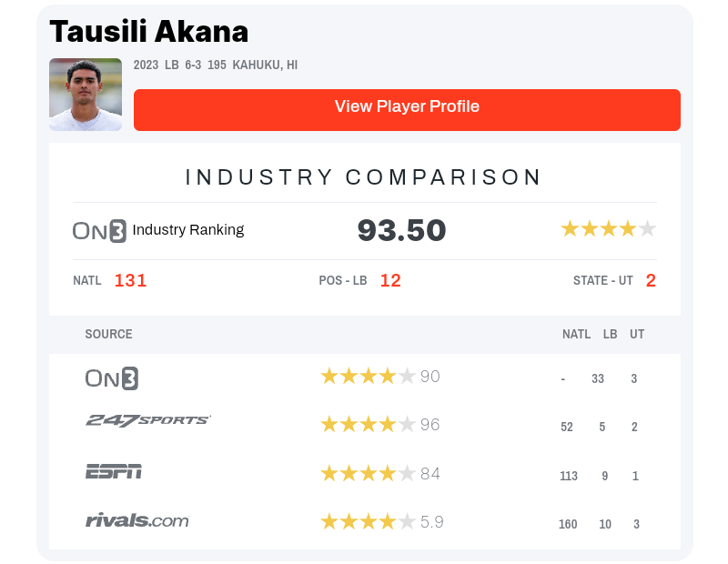Click the ESPN logo
The height and width of the screenshot is (564, 728).
pyautogui.click(x=114, y=471)
